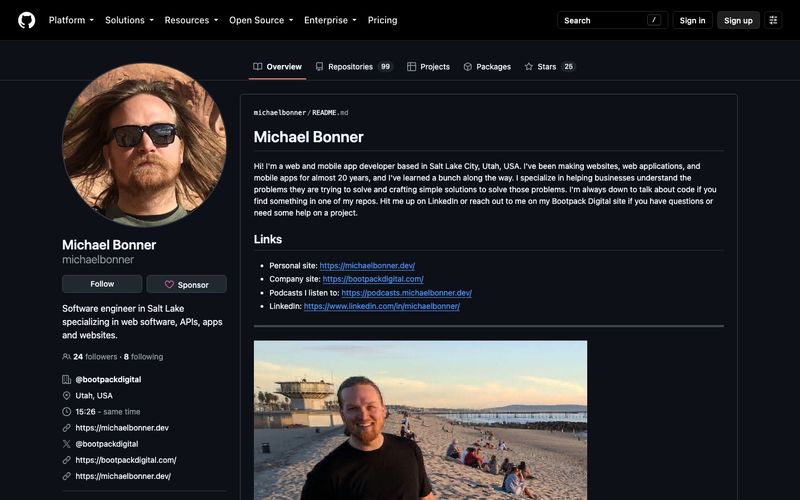Click the clock icon beside 15:26

pyautogui.click(x=66, y=412)
